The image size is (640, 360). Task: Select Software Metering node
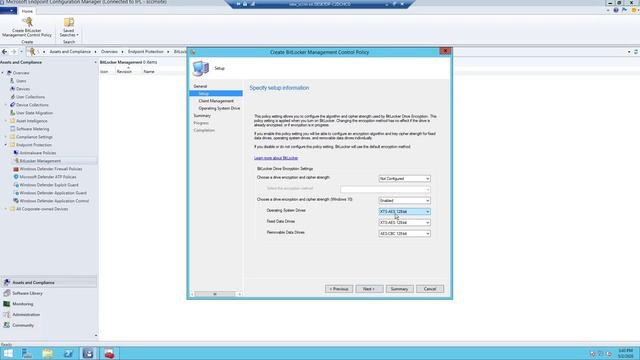[32, 129]
